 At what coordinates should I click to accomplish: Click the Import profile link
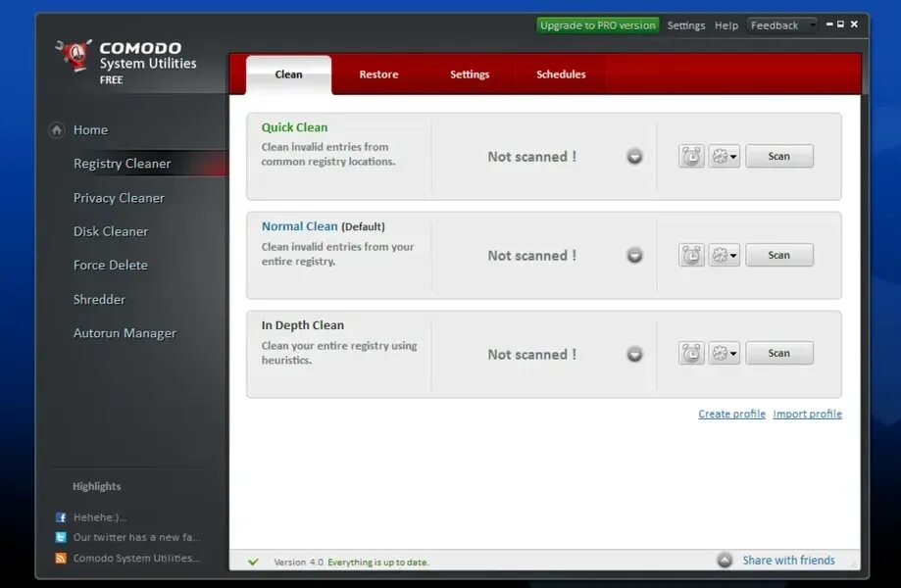click(x=807, y=414)
